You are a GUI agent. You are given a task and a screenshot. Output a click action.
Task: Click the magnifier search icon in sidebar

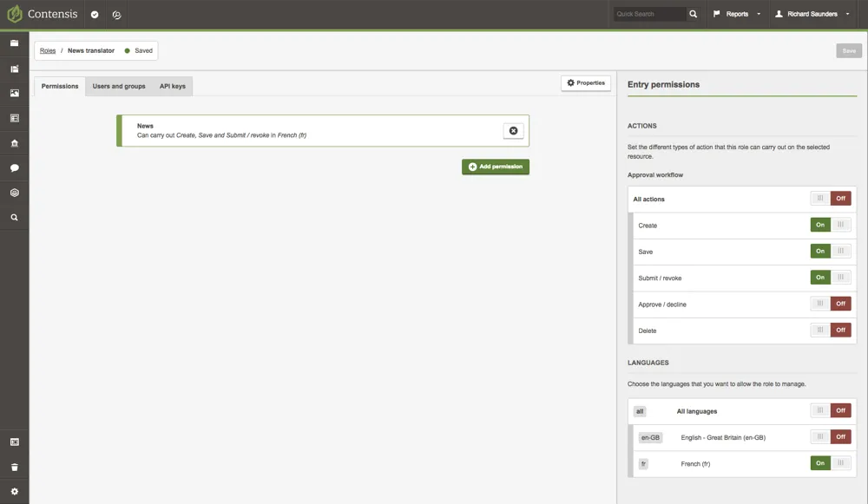[15, 218]
